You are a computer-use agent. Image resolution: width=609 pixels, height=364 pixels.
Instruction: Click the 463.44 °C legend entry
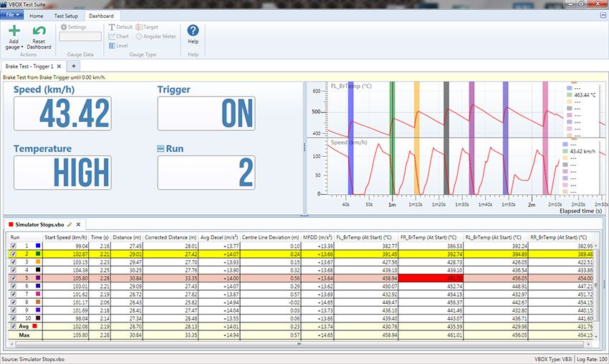click(x=581, y=95)
